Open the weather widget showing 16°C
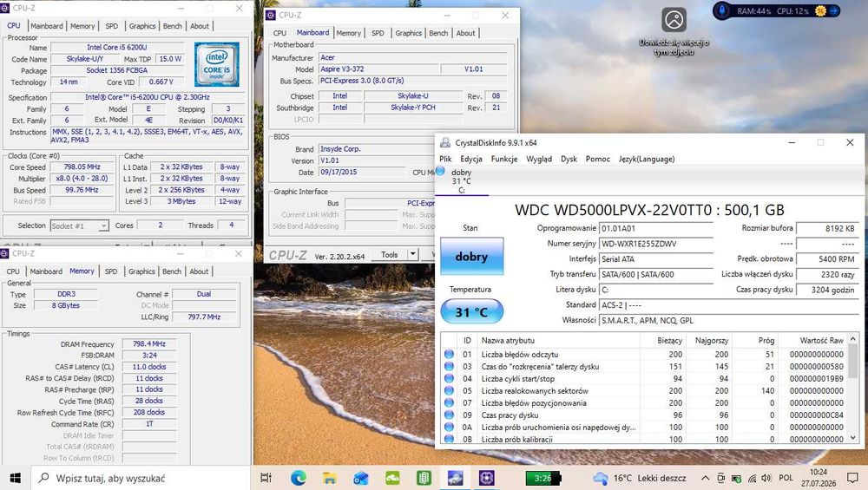This screenshot has height=490, width=868. pyautogui.click(x=640, y=478)
